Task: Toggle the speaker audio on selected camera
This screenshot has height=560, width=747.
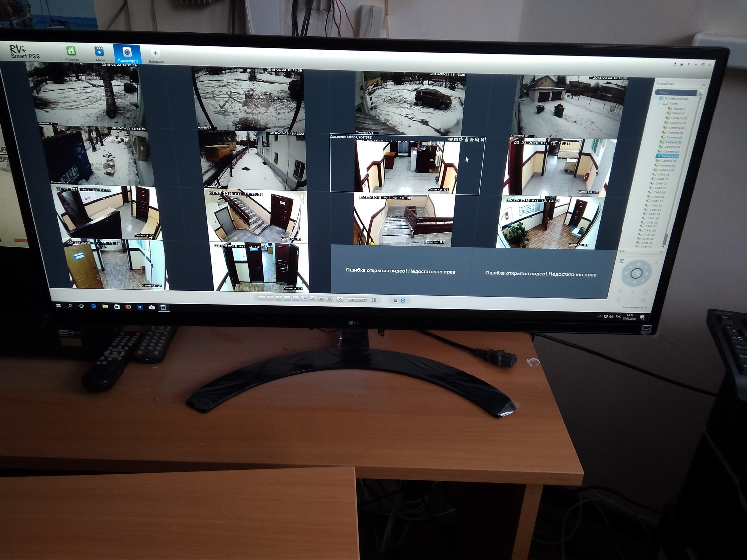Action: pos(461,140)
